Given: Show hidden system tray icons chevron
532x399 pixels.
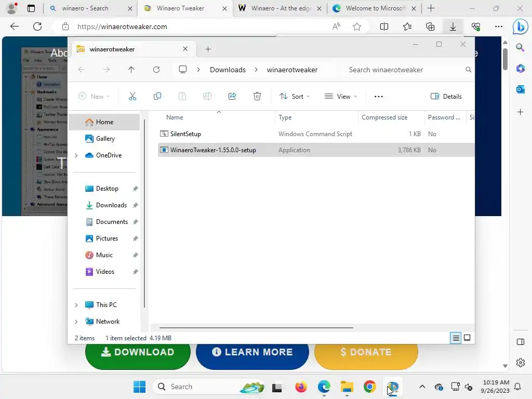Looking at the screenshot, I should (x=422, y=387).
